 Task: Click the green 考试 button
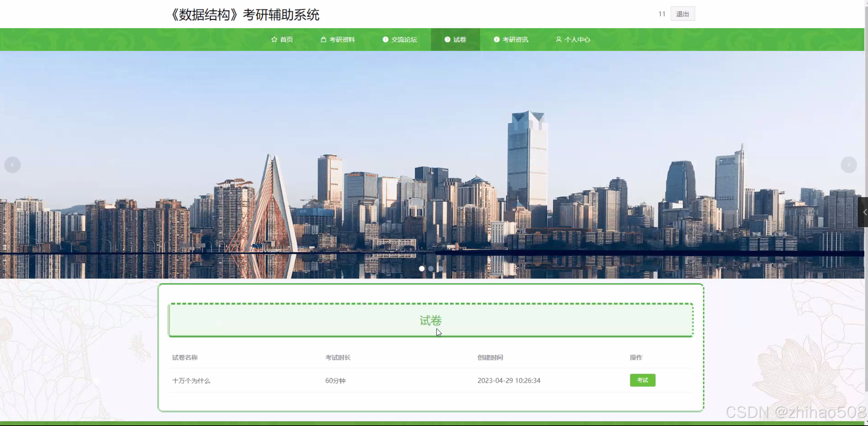point(642,380)
